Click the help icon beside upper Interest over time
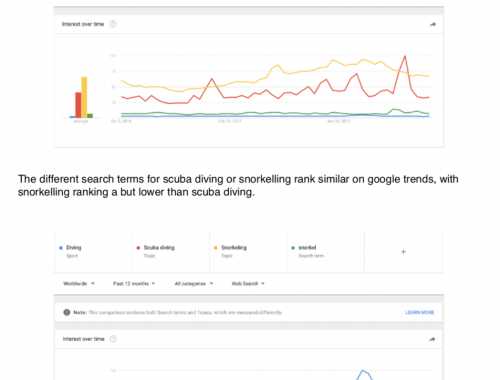Viewport: 500px width, 380px height. tap(113, 24)
